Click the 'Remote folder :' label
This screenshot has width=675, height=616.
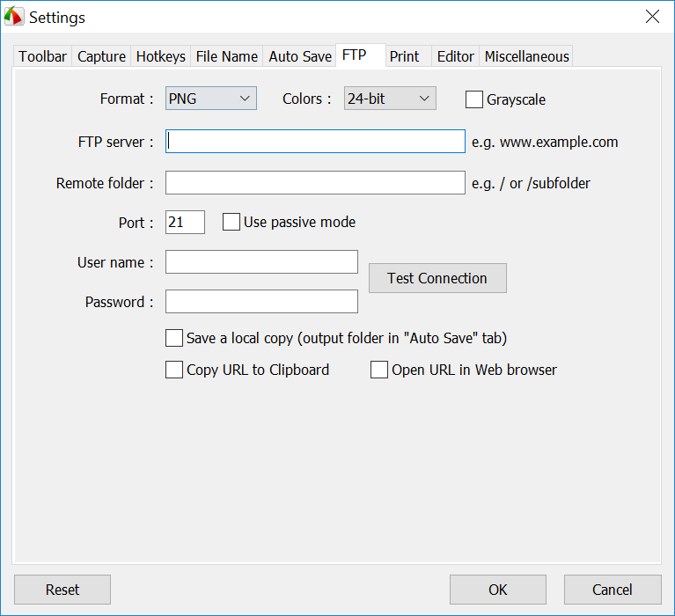105,183
